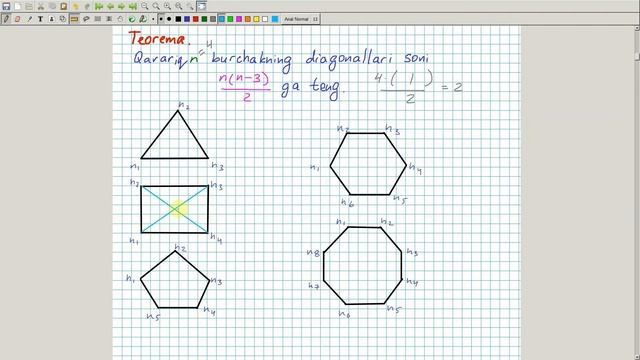Toggle fullscreen mode button
The width and height of the screenshot is (640, 360).
tap(201, 7)
